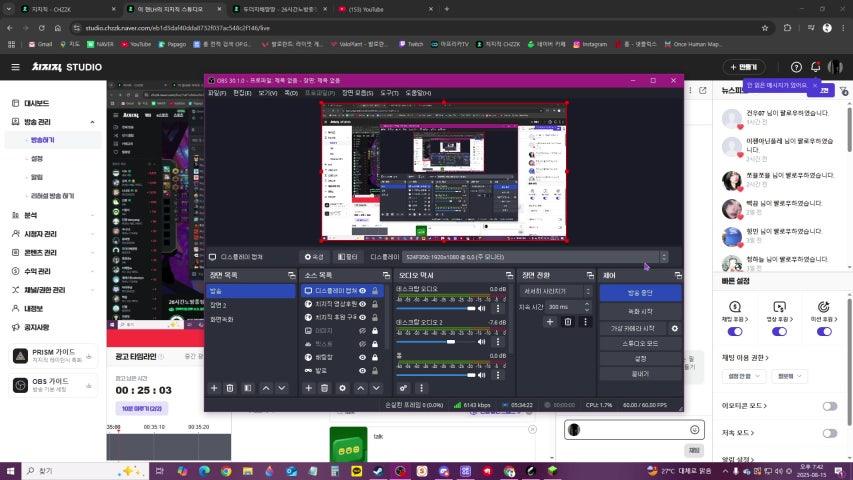
Task: Open virtual camera settings gear icon
Action: point(675,329)
